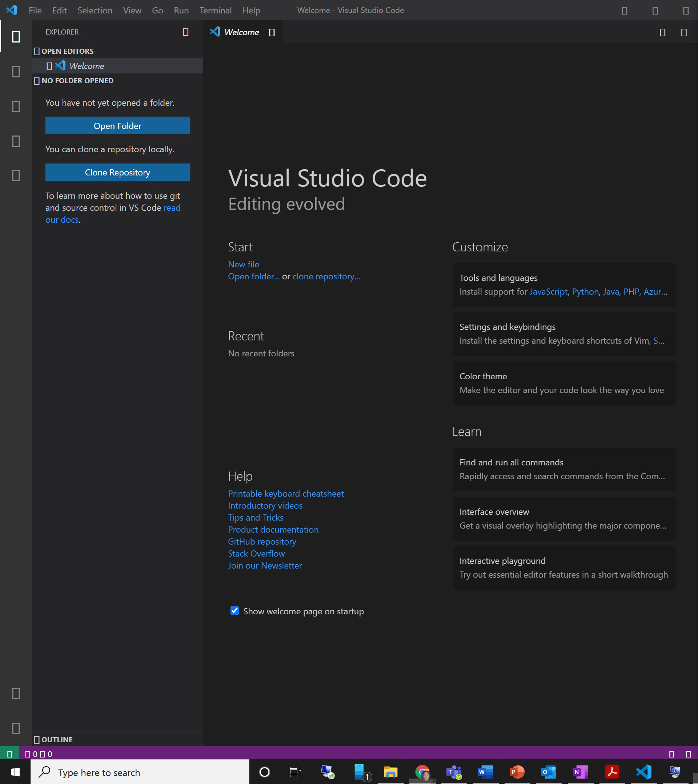Viewport: 698px width, 784px height.
Task: Open the Terminal menu
Action: [x=215, y=11]
